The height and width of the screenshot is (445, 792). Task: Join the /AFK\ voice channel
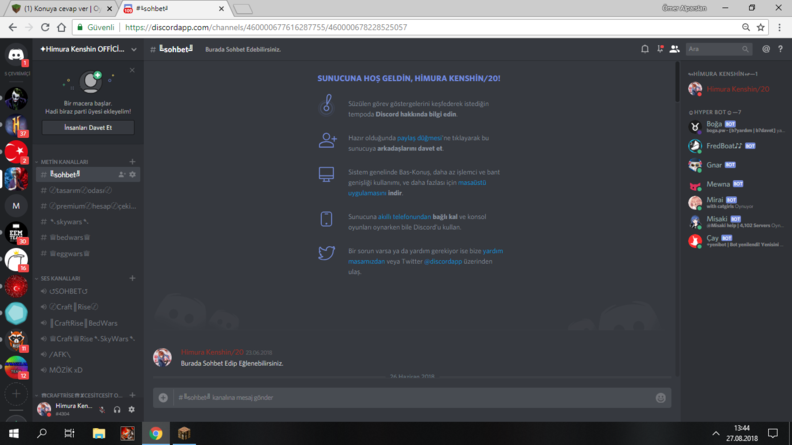(88, 355)
